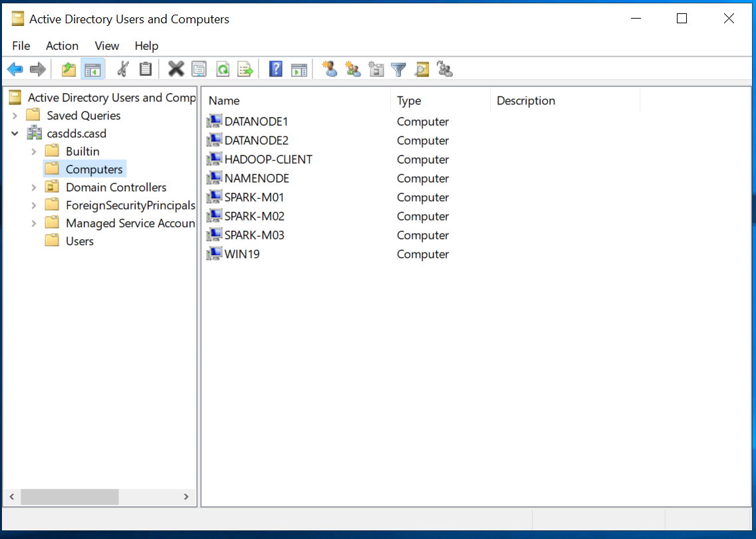Click the horizontal scrollbar below the tree
Image resolution: width=756 pixels, height=539 pixels.
69,496
